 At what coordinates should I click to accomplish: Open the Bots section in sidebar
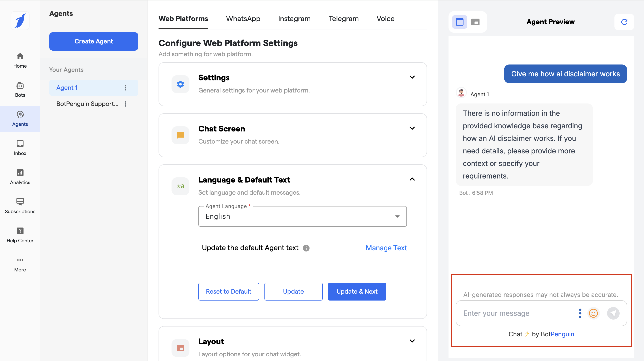click(x=20, y=90)
